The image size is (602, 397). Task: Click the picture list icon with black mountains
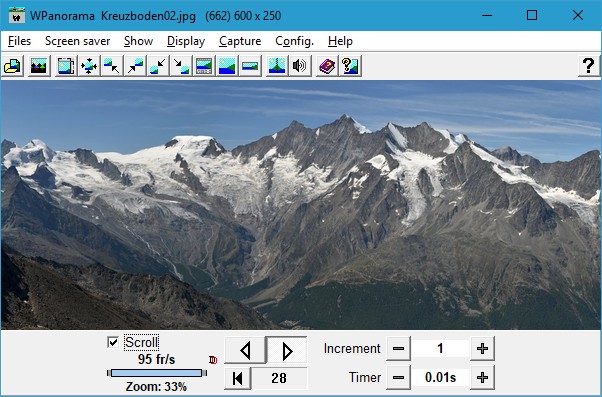[x=39, y=66]
